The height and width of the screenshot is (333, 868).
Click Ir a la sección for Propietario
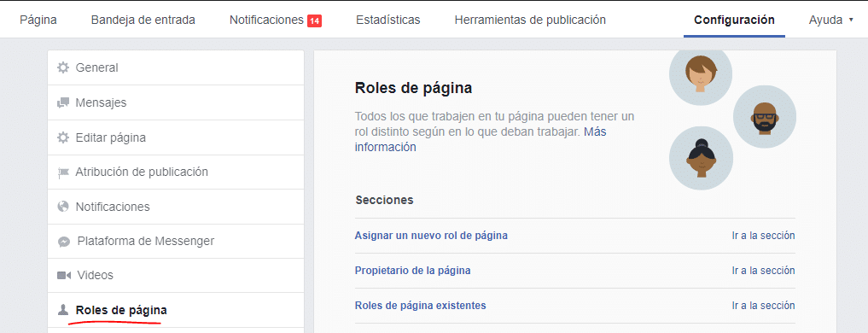click(763, 271)
